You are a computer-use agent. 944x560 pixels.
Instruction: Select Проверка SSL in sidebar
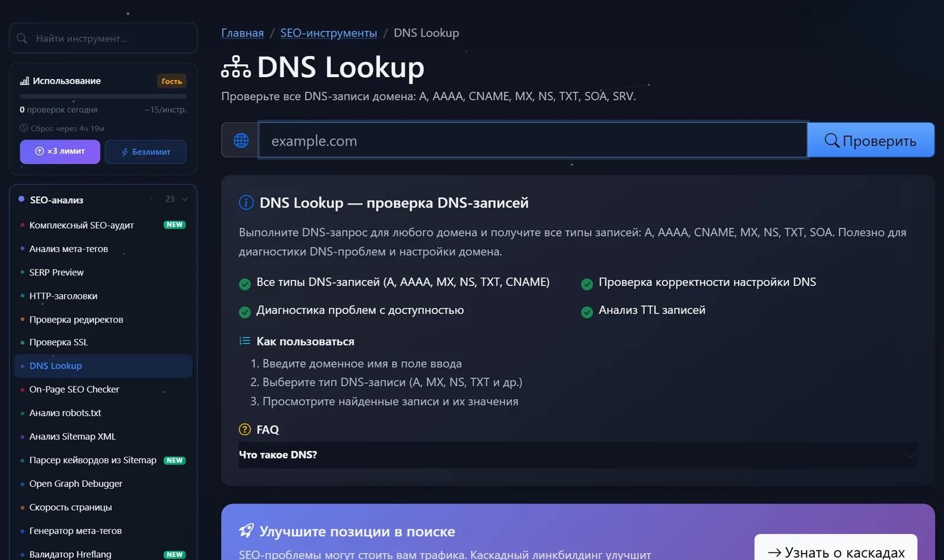[103, 342]
